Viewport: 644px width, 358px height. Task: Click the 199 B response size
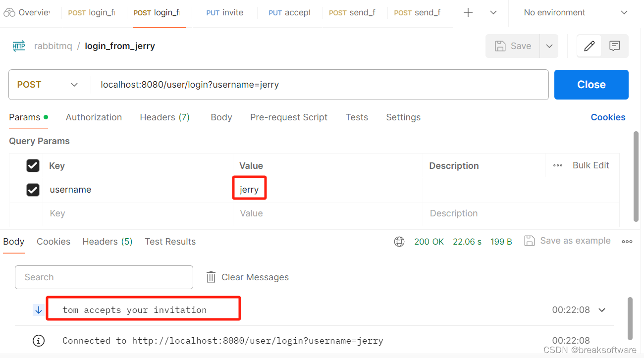click(501, 242)
